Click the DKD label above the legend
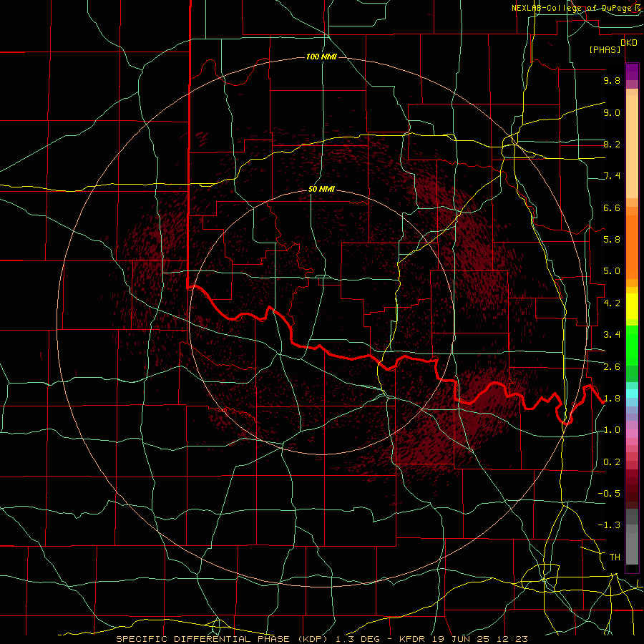The width and height of the screenshot is (644, 644). 629,43
